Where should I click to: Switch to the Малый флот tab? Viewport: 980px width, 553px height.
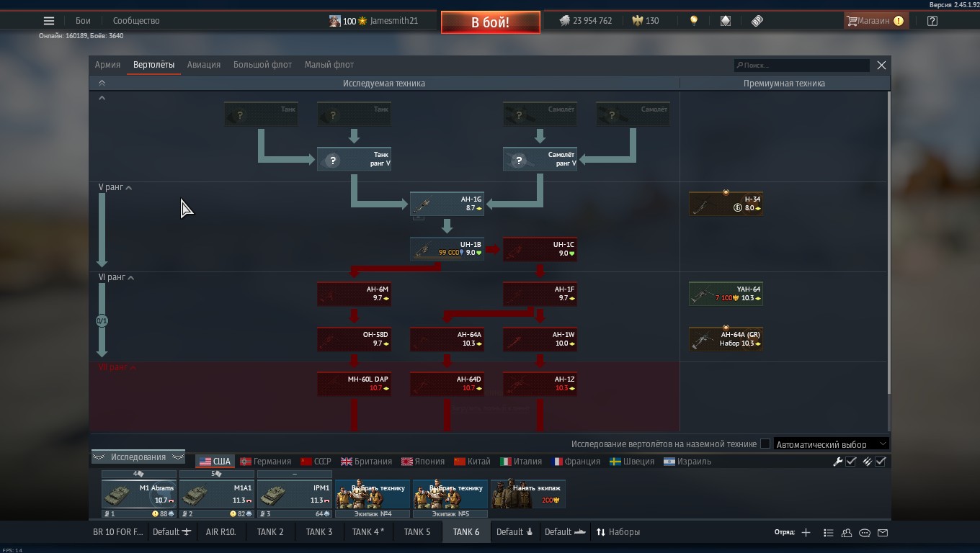click(329, 65)
